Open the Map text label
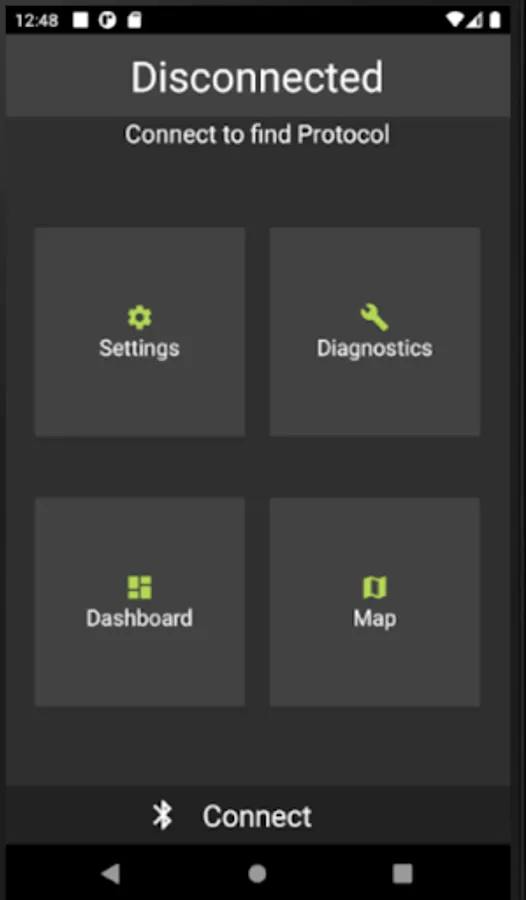526x900 pixels. click(374, 619)
